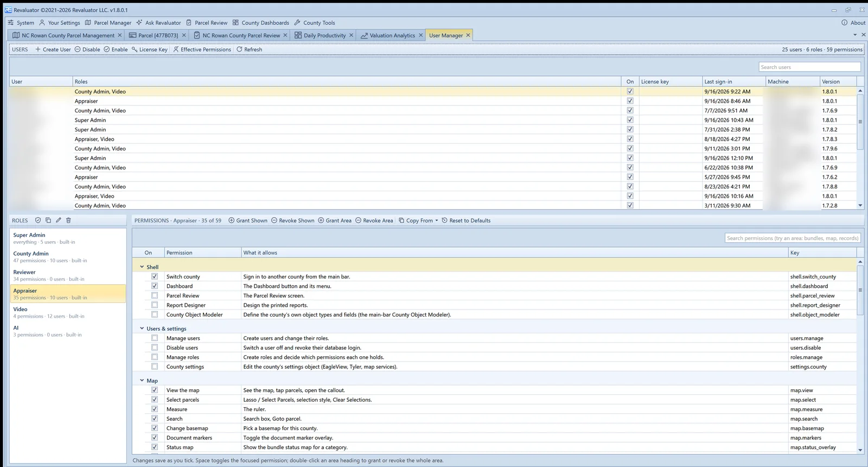Click the Enable user toolbar button
The height and width of the screenshot is (467, 868).
coord(116,49)
